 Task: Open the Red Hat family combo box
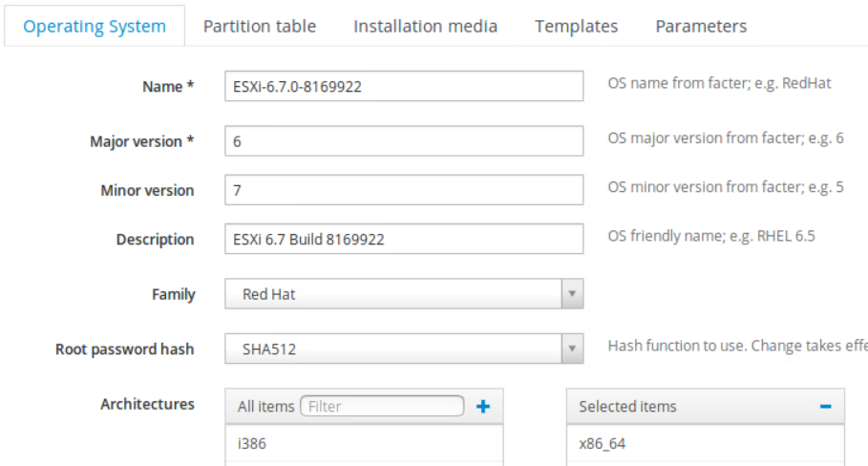click(393, 294)
